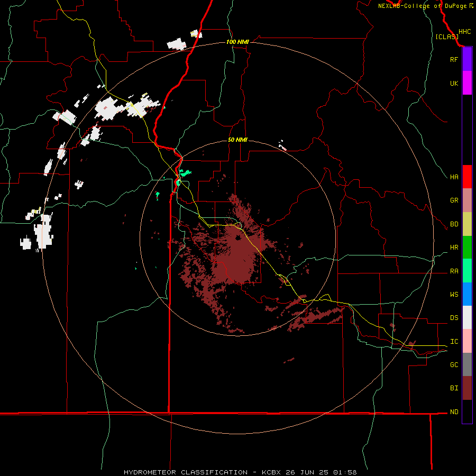Click the HR legend label

coord(454,248)
